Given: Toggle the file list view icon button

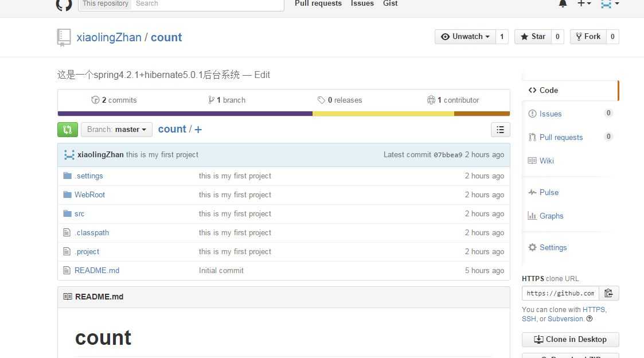Looking at the screenshot, I should point(500,130).
